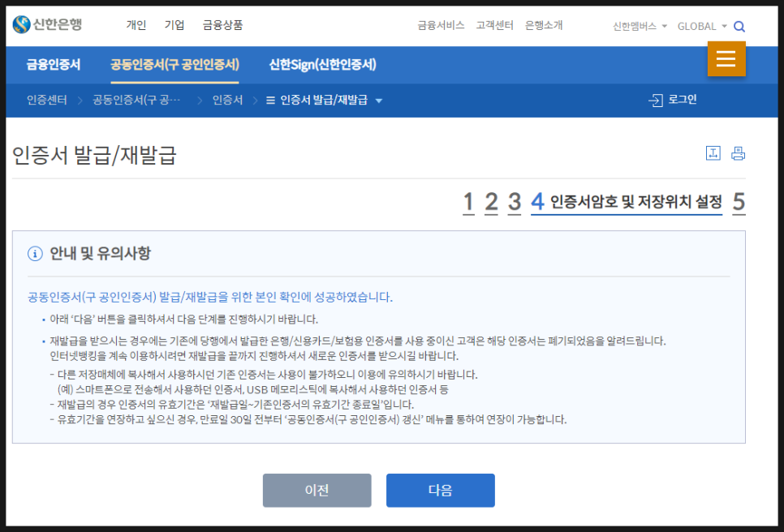Select 개인 in the top menu
The image size is (784, 532).
point(136,25)
